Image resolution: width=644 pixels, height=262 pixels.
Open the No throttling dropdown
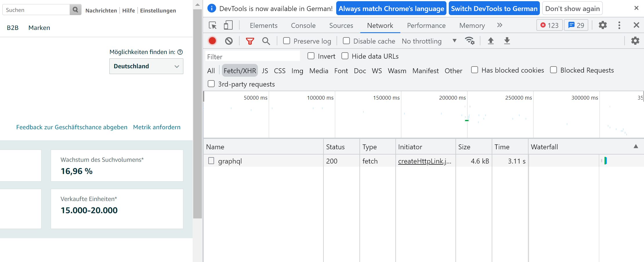(x=429, y=41)
